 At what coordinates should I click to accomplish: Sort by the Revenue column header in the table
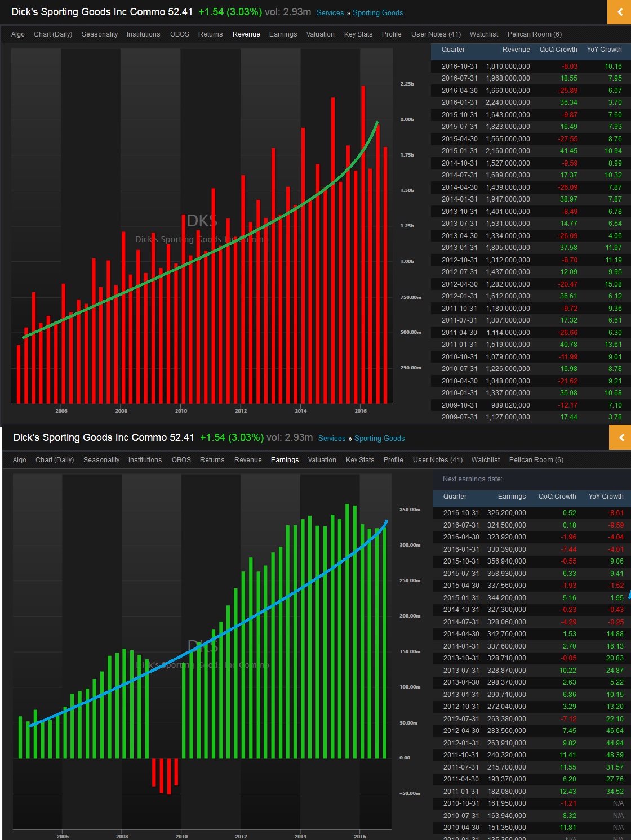[x=516, y=50]
